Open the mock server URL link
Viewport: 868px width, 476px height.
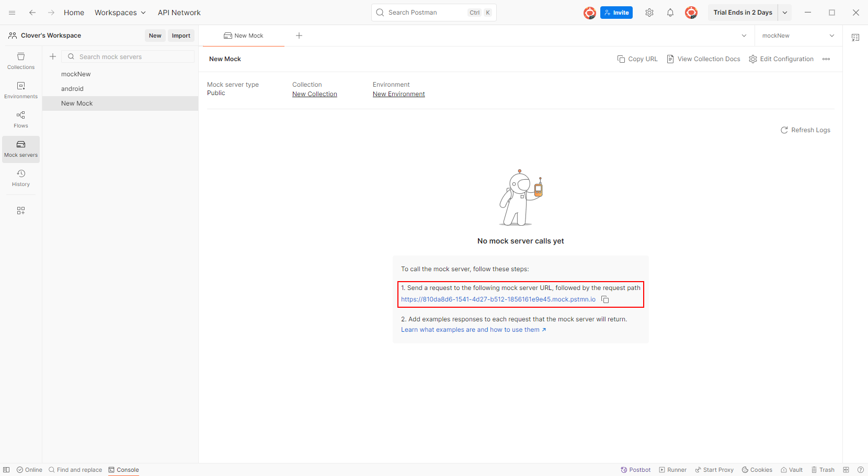coord(498,299)
